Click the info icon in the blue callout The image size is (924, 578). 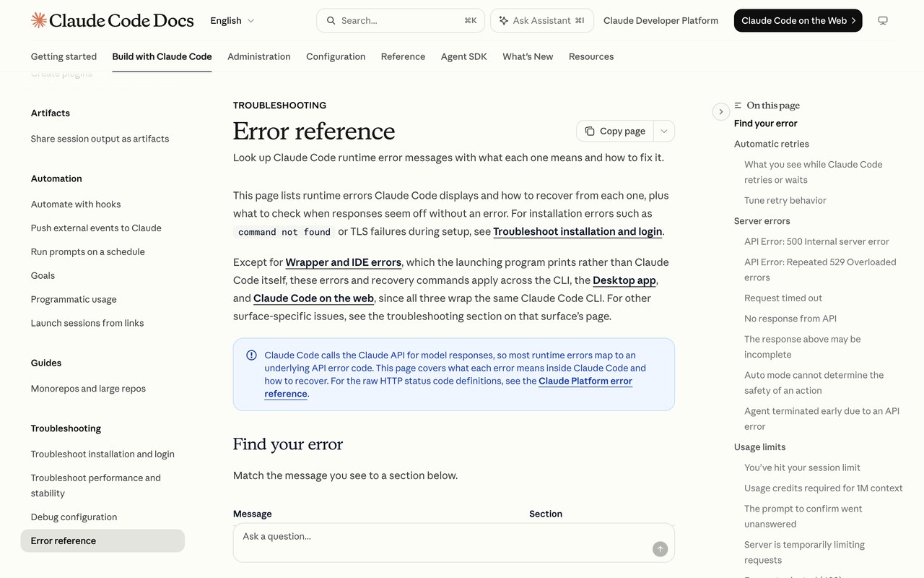pos(251,355)
